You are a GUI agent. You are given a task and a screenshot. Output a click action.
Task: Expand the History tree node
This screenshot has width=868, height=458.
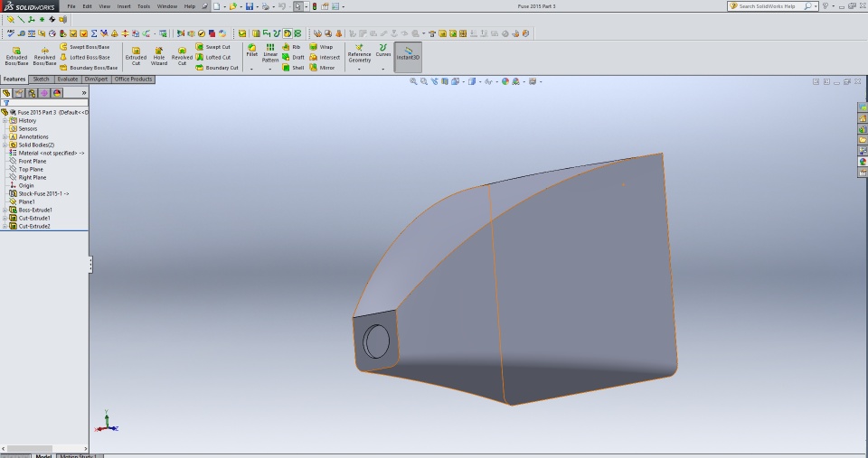(5, 120)
